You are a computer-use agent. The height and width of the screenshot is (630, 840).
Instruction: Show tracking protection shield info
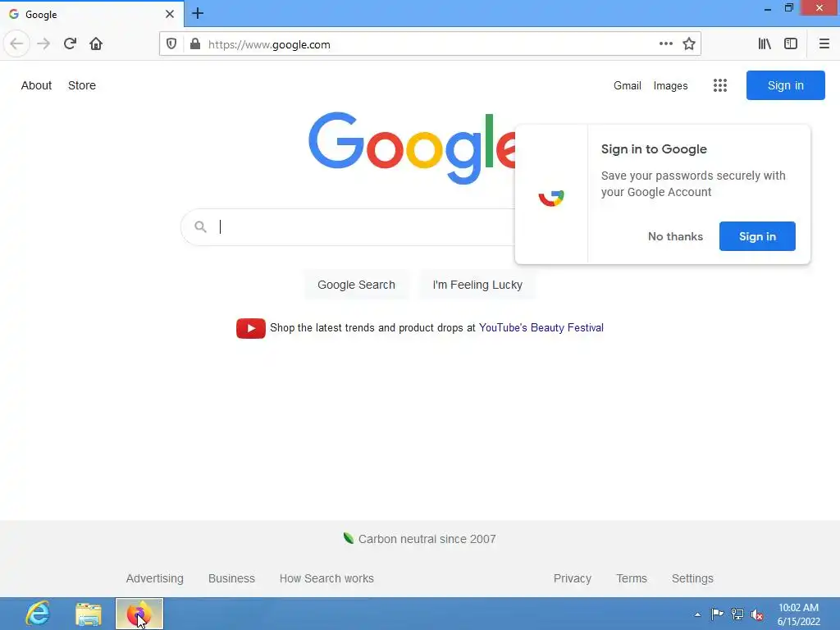(171, 44)
